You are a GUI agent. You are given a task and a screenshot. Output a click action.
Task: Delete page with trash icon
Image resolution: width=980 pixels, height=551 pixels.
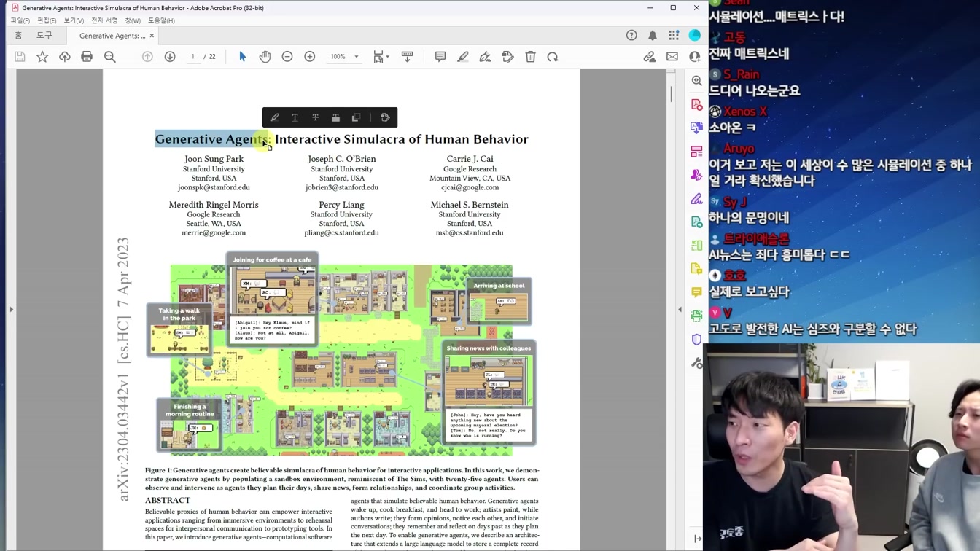point(531,57)
